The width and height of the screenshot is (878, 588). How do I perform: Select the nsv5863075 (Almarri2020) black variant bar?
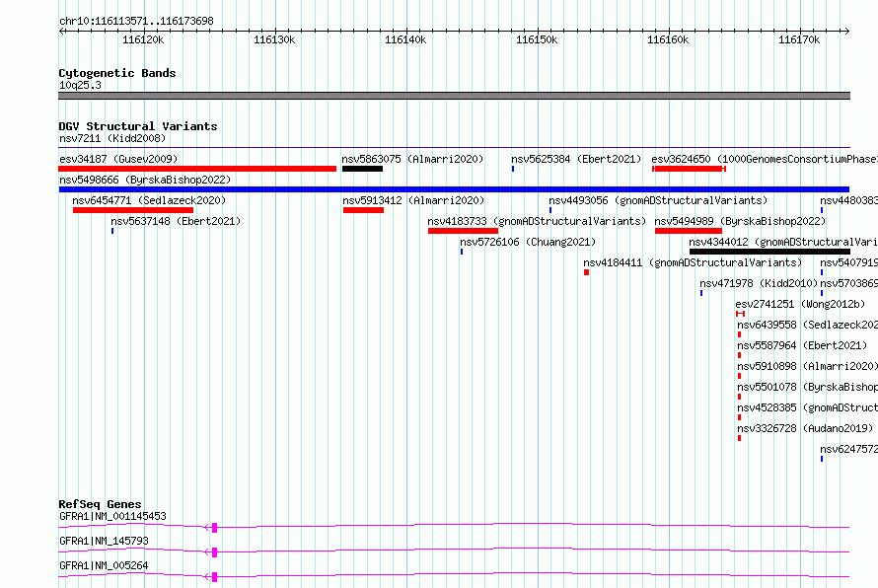click(x=362, y=169)
